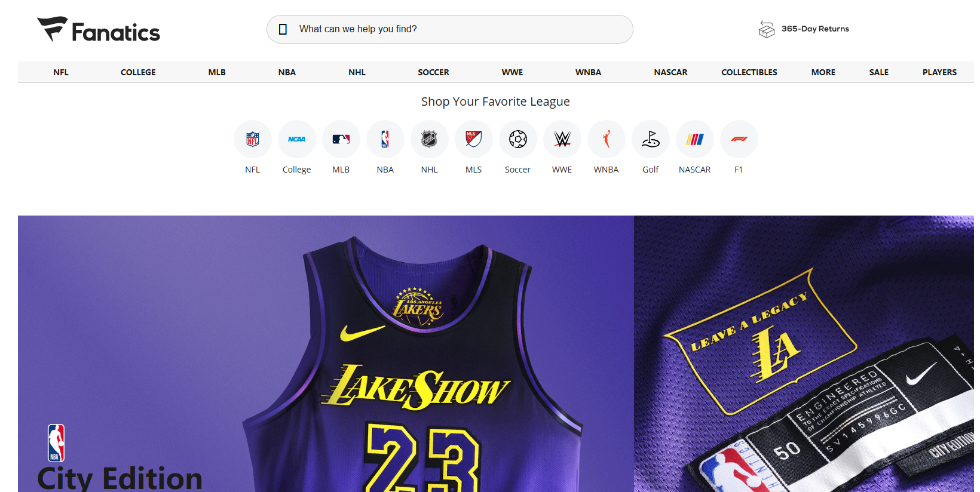The image size is (980, 492).
Task: Click the NHL label under league icons
Action: (x=430, y=170)
